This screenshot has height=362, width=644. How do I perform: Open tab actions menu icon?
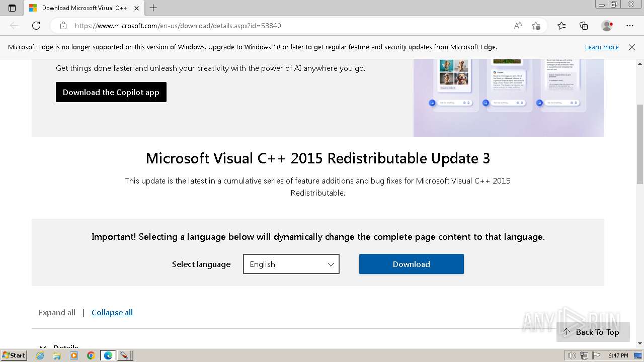click(12, 8)
